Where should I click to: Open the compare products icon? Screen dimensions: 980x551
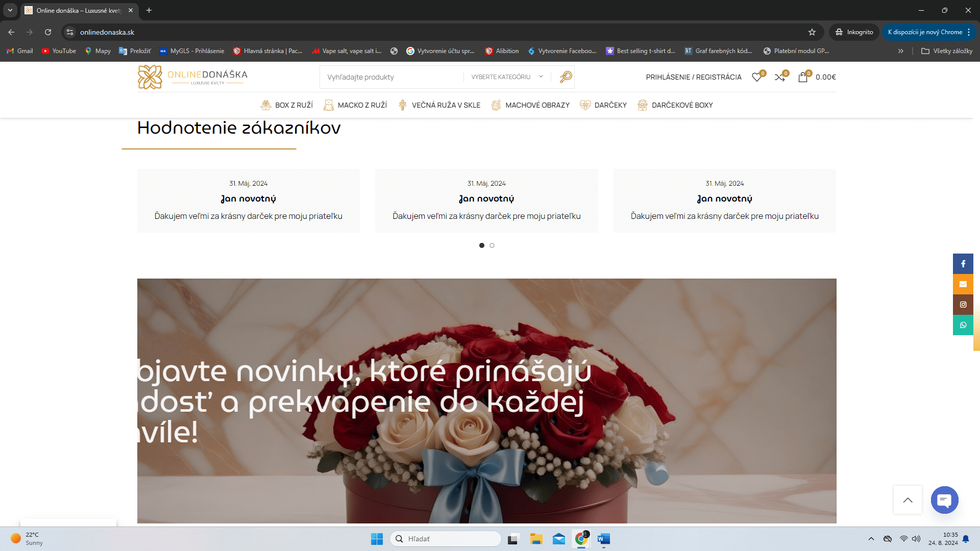point(780,77)
